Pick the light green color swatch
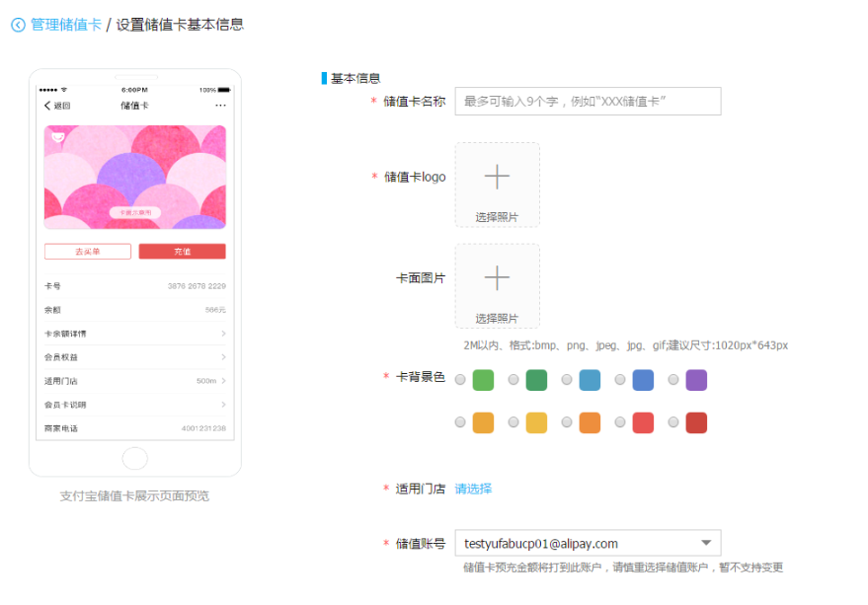The width and height of the screenshot is (868, 605). coord(483,380)
